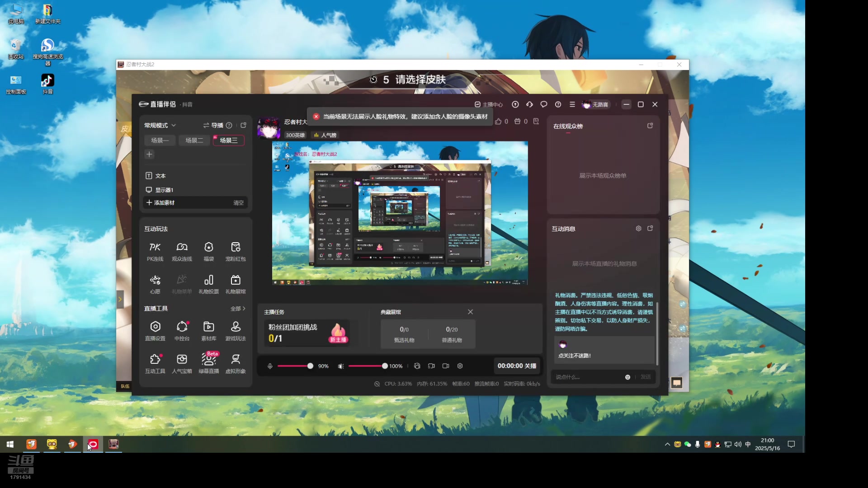The width and height of the screenshot is (868, 488).
Task: Add a new scene with plus button
Action: point(149,155)
